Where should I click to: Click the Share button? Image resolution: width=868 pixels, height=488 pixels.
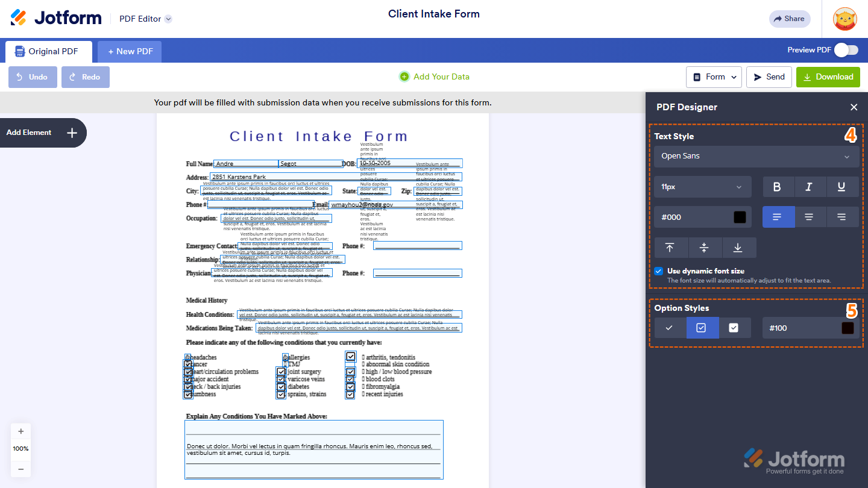[x=790, y=19]
